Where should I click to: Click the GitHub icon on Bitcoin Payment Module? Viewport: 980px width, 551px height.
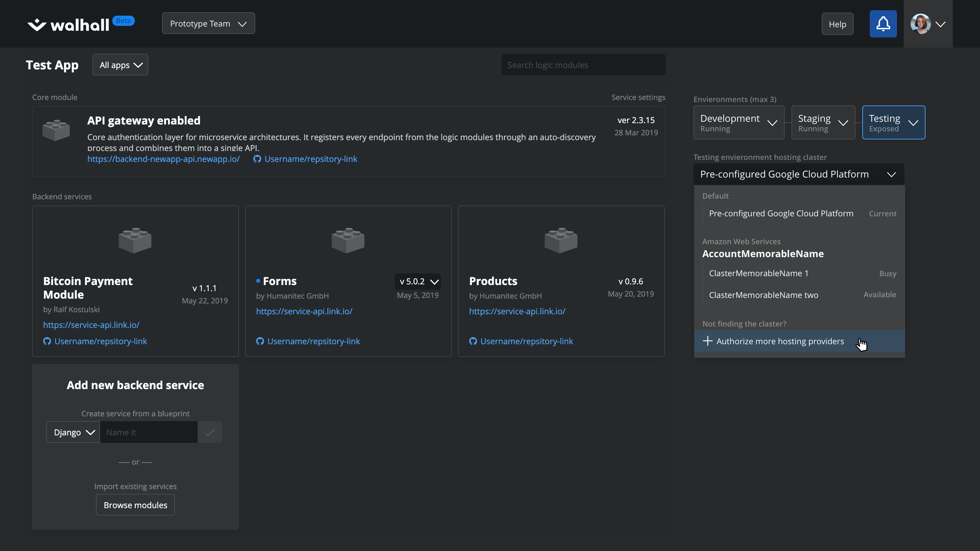47,341
